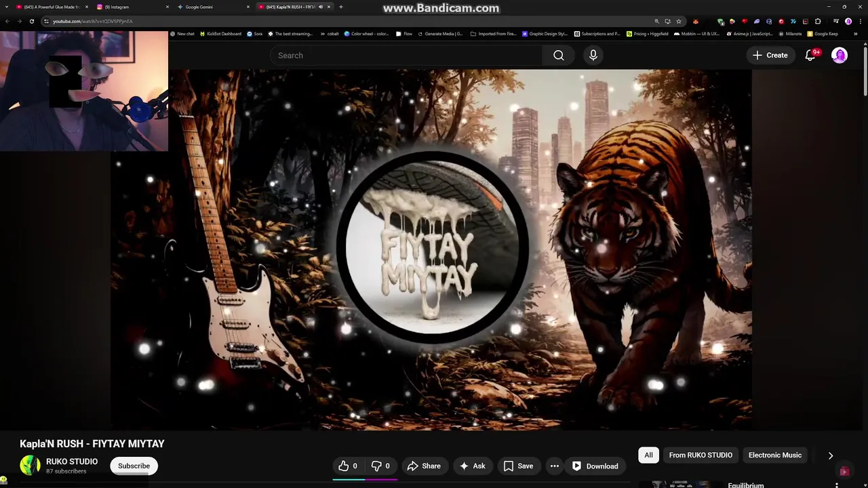
Task: Open the Imported From Firefox bookmarks folder
Action: coord(493,33)
